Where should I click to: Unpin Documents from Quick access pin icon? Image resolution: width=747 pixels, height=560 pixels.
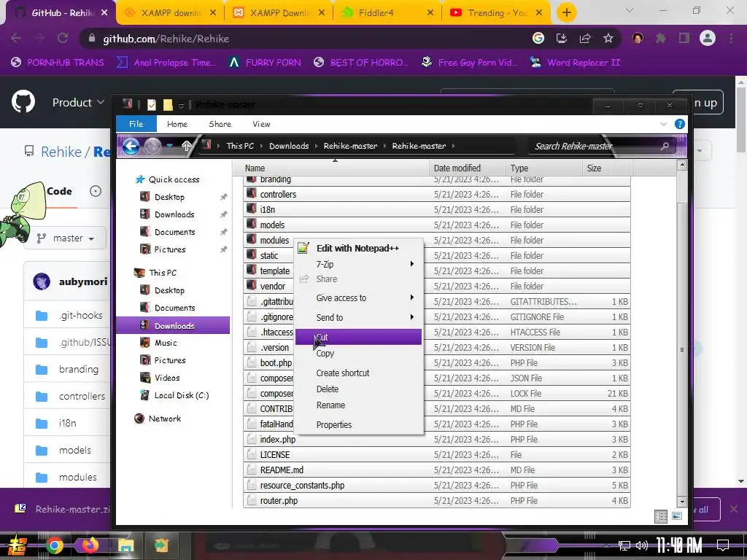223,232
